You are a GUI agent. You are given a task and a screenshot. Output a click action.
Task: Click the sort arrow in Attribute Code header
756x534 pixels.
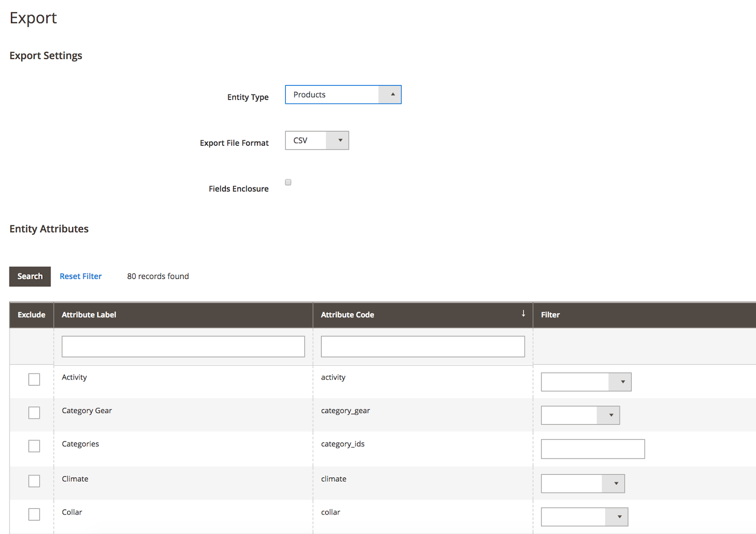pyautogui.click(x=523, y=314)
